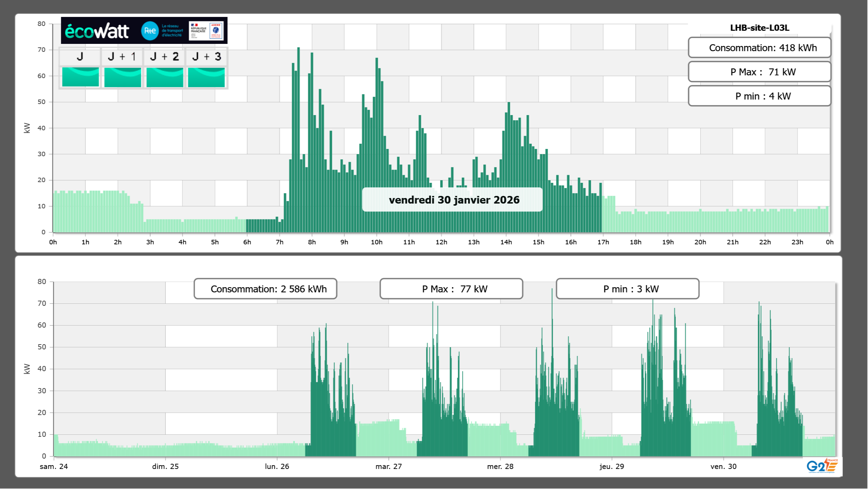The height and width of the screenshot is (489, 868).
Task: Click green signal icon under J
Action: tap(80, 77)
